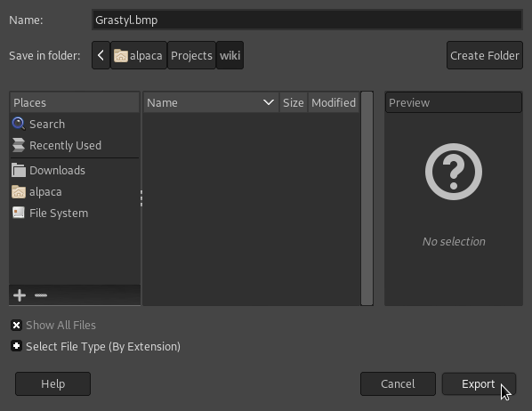Click Export to save Grastyl.bmp
The height and width of the screenshot is (411, 532).
(479, 383)
